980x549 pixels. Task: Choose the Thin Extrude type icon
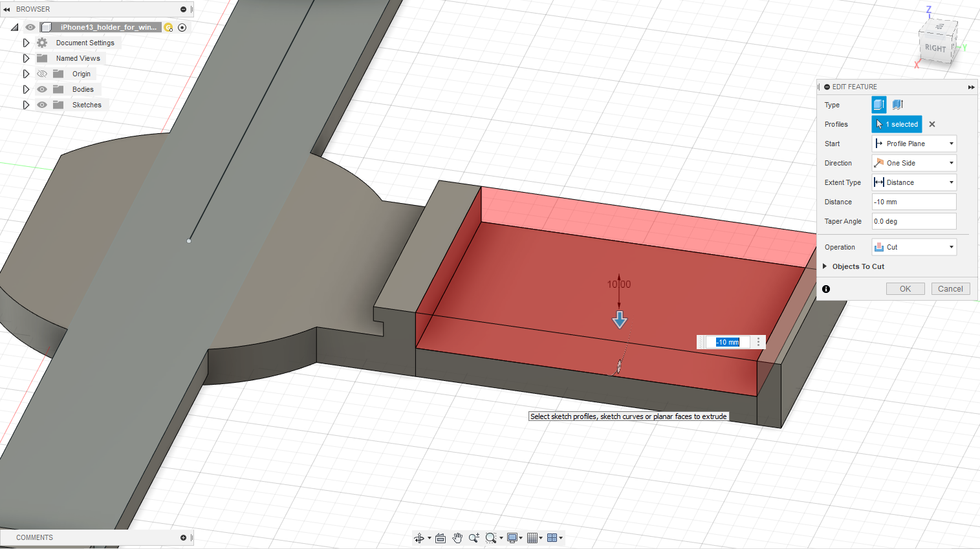[898, 105]
